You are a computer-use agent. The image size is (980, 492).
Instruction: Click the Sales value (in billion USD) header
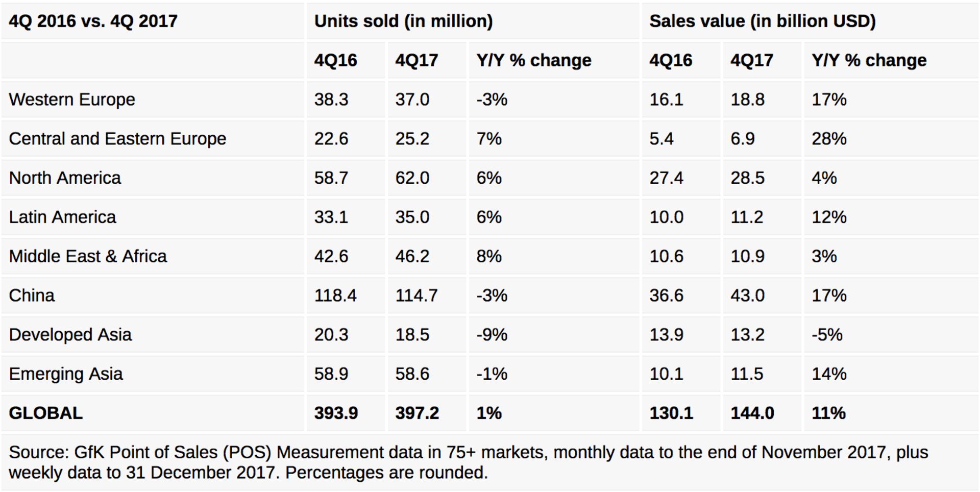(762, 21)
